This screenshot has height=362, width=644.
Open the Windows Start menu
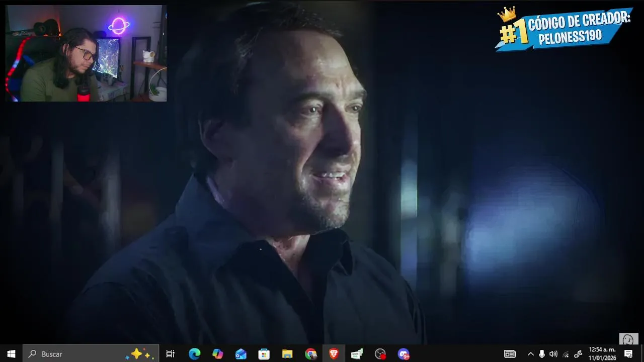[11, 354]
